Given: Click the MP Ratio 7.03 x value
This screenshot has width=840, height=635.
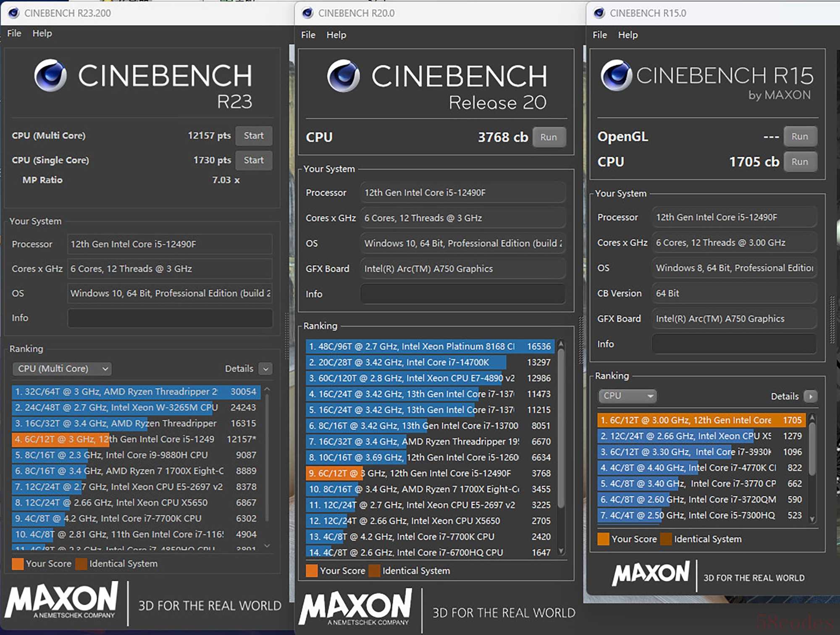Looking at the screenshot, I should 226,180.
